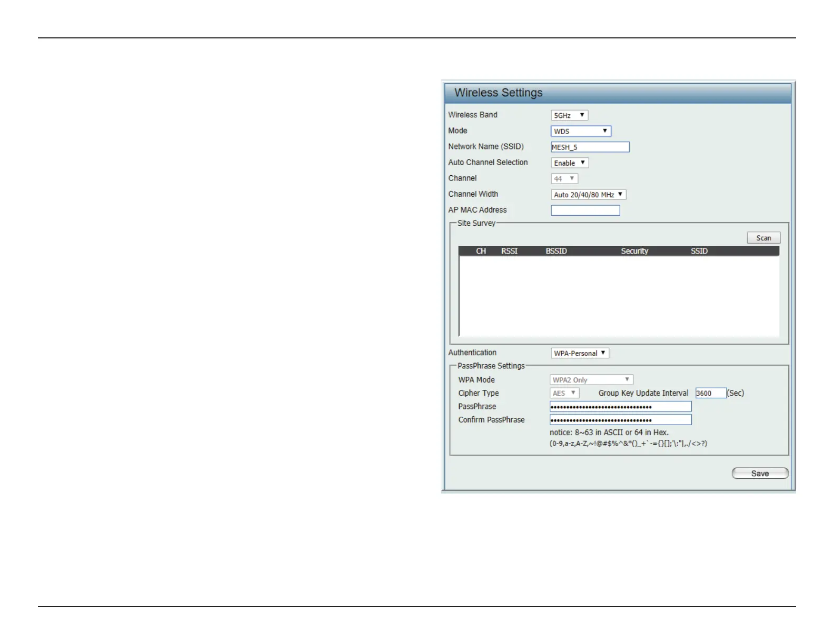This screenshot has height=644, width=834.
Task: Click the CH column header in Site Survey
Action: (x=481, y=251)
